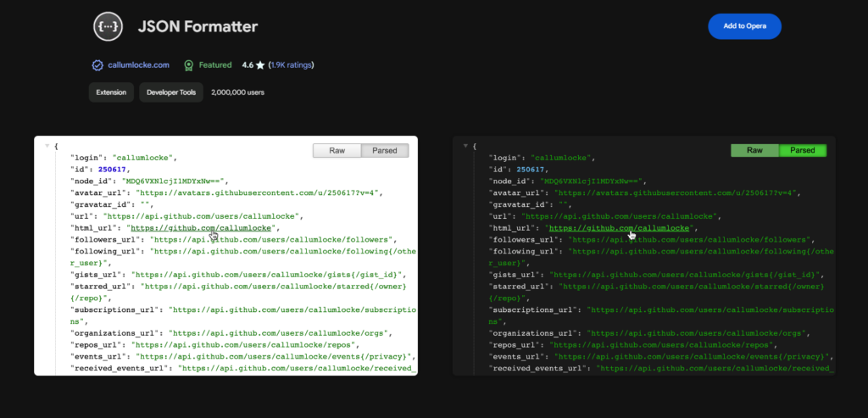Click the 2,000,000 users text
This screenshot has height=418, width=868.
point(237,92)
